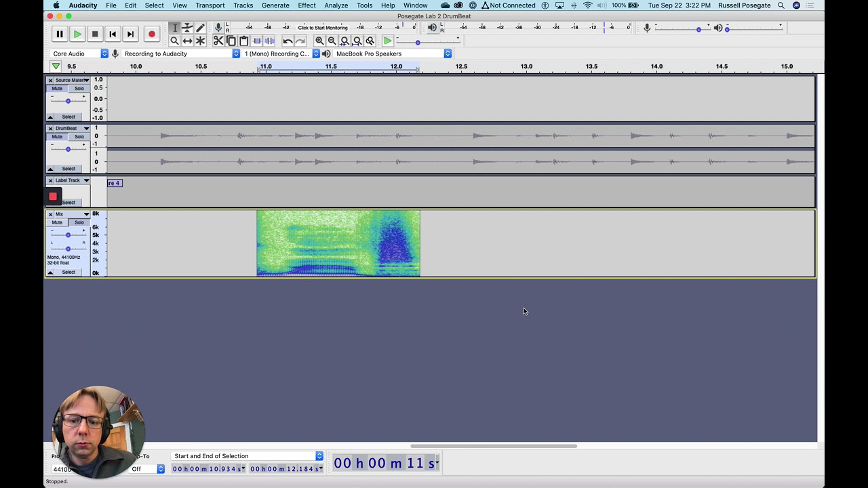Click Trim audio outside selection icon

point(257,41)
